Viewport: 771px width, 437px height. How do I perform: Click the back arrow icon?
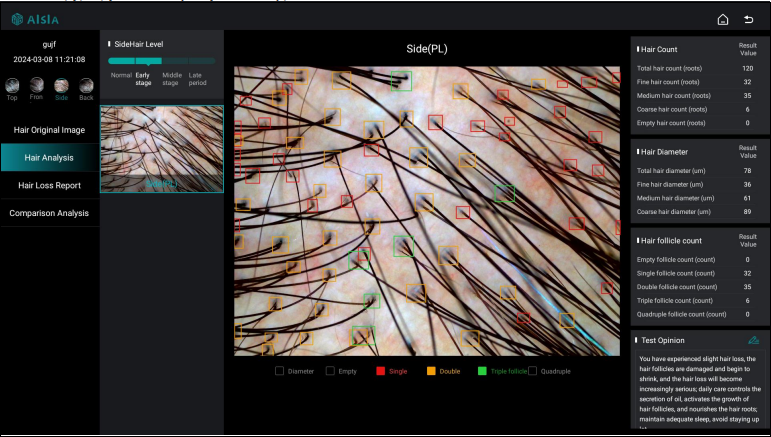(x=749, y=19)
